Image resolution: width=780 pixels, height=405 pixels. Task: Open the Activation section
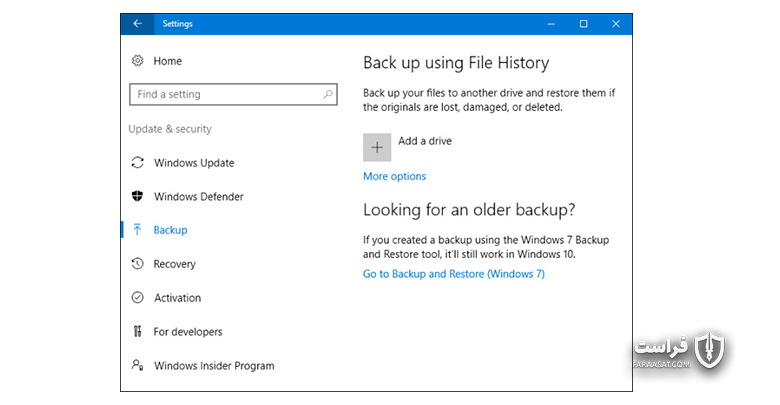click(x=178, y=298)
